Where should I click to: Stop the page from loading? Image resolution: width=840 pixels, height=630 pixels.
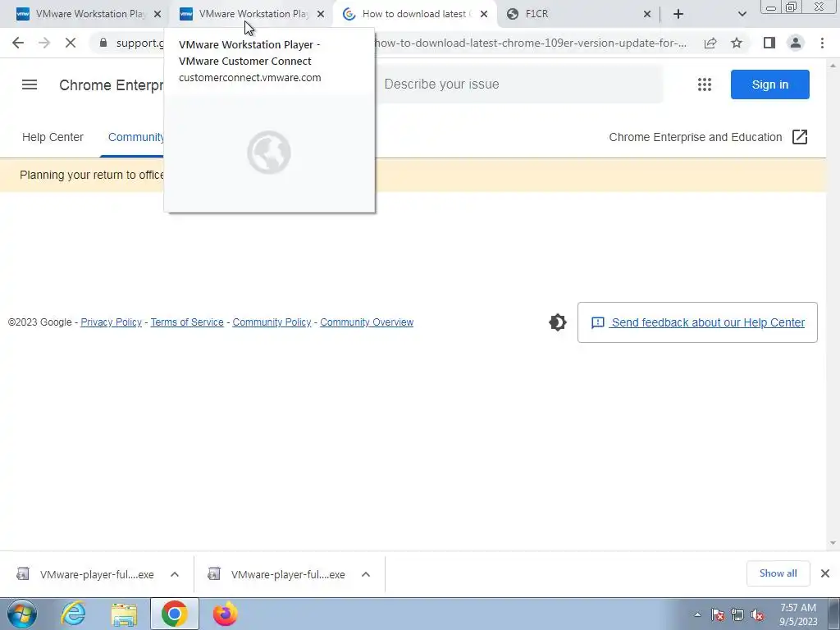pos(71,43)
